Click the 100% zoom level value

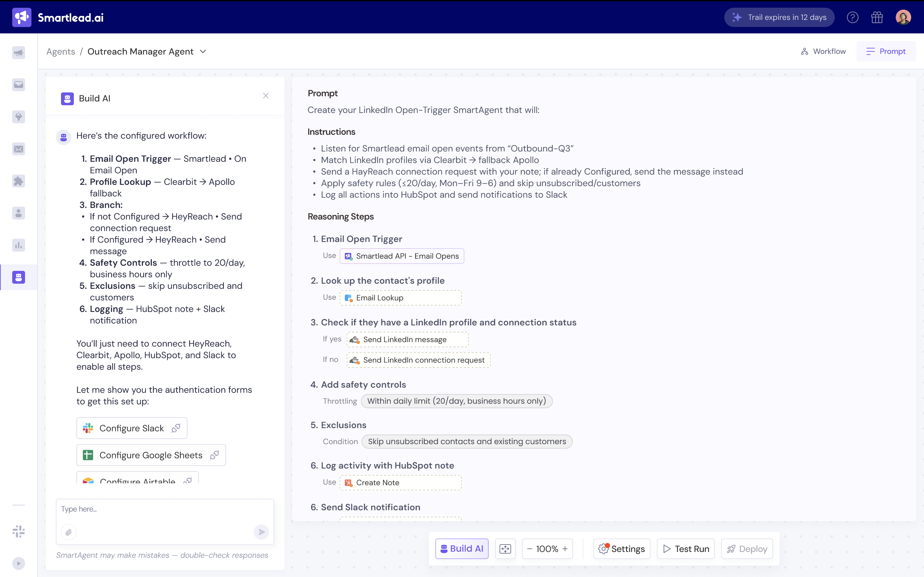tap(547, 549)
